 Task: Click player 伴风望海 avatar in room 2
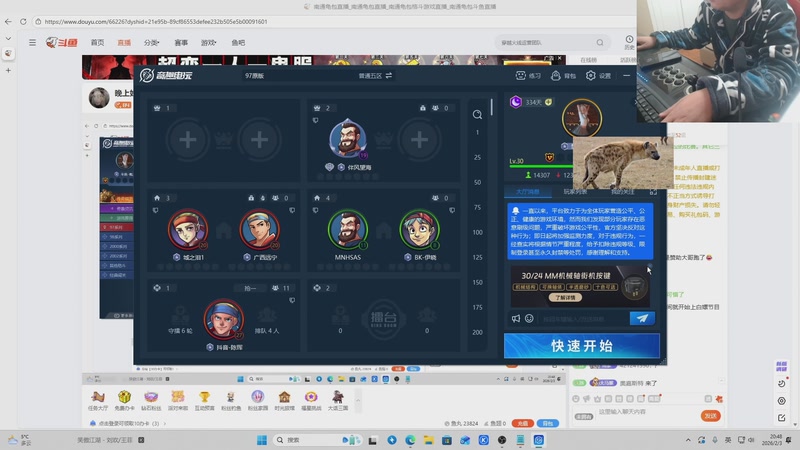tap(347, 139)
